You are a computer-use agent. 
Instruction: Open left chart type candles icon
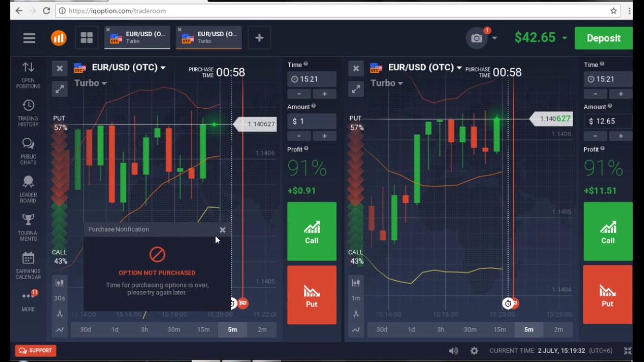click(x=59, y=283)
